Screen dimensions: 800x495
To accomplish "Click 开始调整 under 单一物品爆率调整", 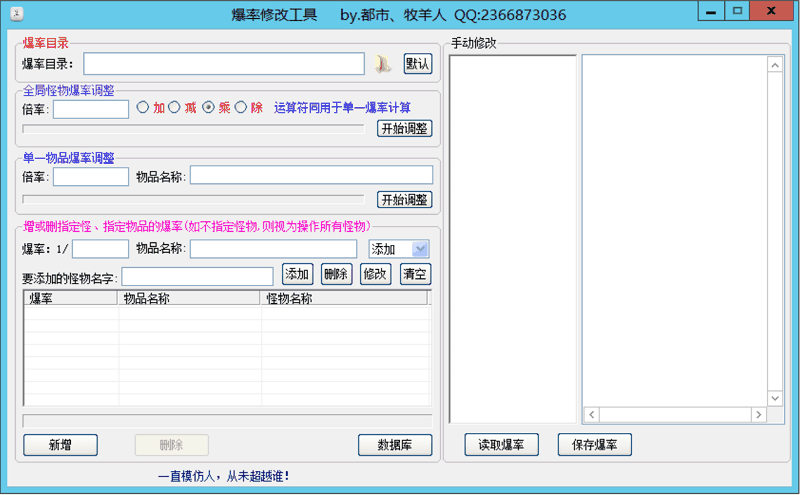I will [x=404, y=200].
